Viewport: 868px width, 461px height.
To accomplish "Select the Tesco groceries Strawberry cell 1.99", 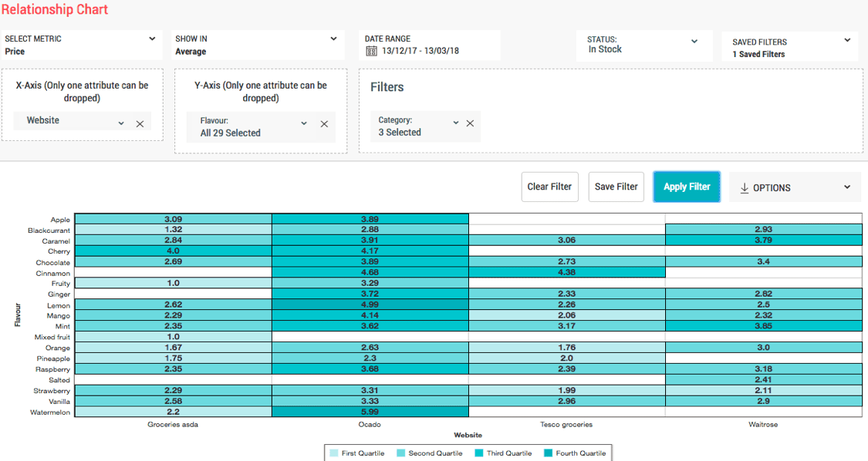I will pyautogui.click(x=567, y=390).
